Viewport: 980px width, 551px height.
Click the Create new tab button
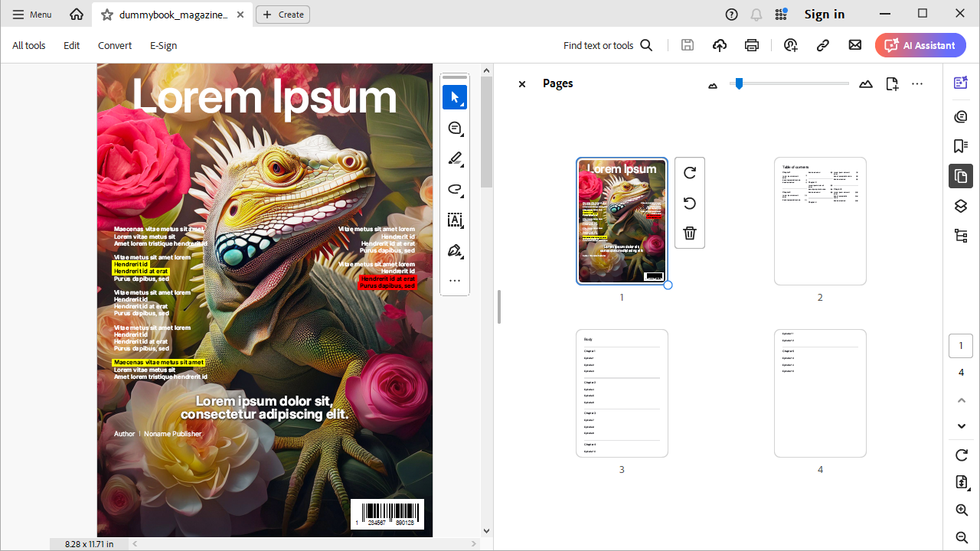(x=283, y=15)
